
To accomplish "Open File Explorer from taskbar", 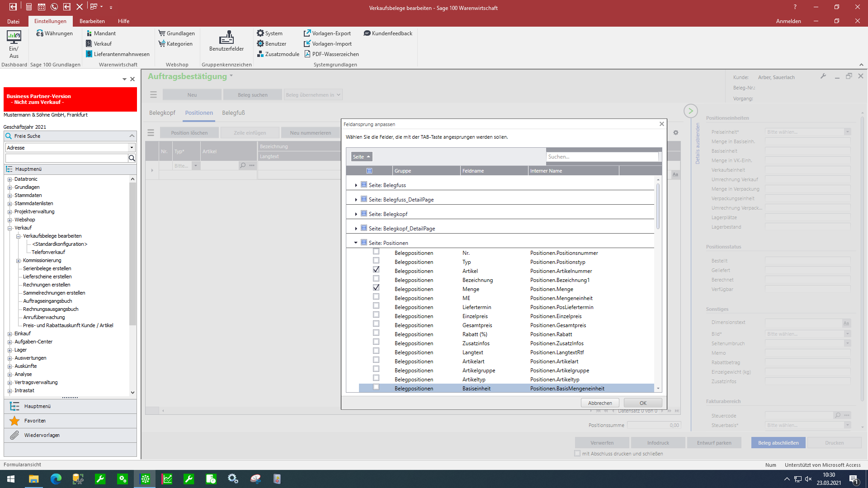I will [34, 479].
